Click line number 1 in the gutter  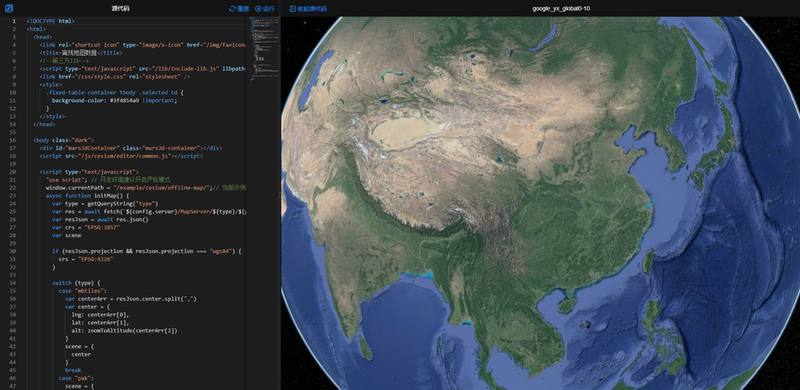(x=14, y=21)
